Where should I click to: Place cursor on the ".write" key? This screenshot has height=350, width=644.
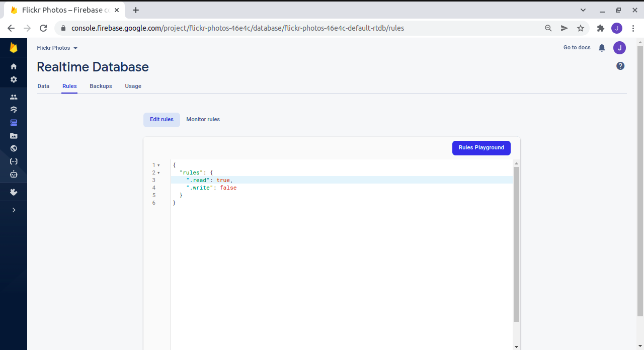click(x=201, y=188)
